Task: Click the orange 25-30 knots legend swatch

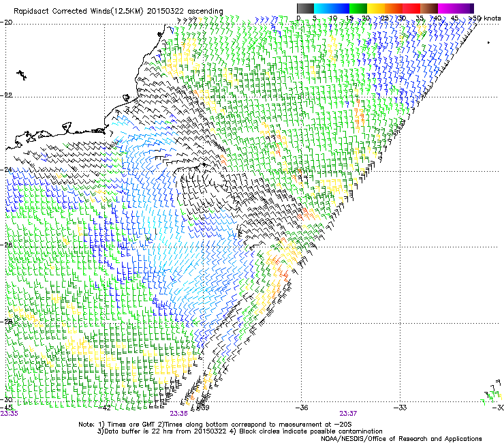Action: coord(394,8)
